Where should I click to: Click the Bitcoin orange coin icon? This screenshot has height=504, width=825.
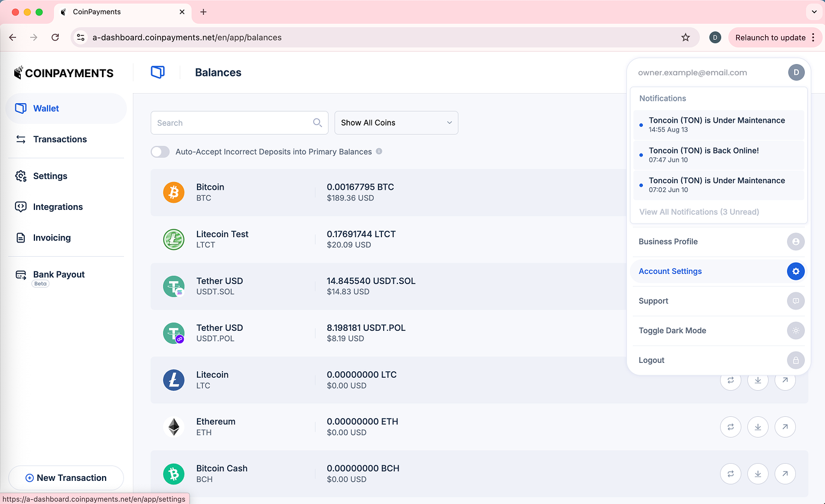[x=174, y=192]
